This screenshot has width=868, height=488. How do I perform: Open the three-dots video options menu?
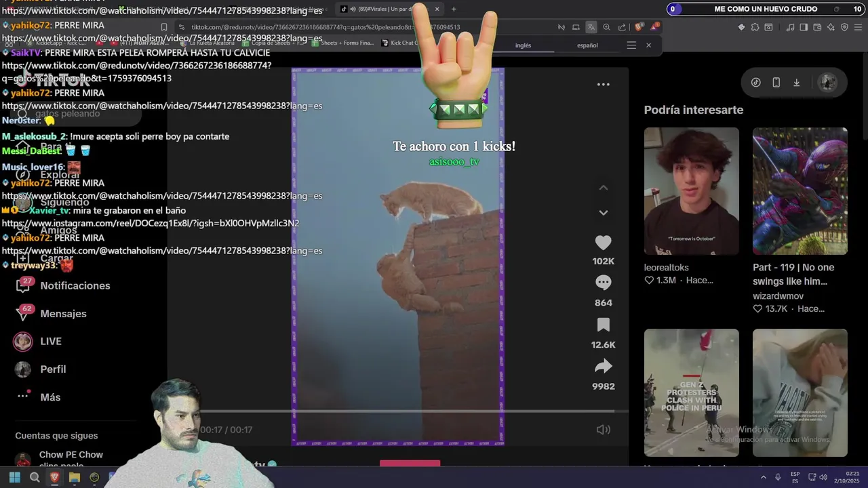click(x=603, y=85)
